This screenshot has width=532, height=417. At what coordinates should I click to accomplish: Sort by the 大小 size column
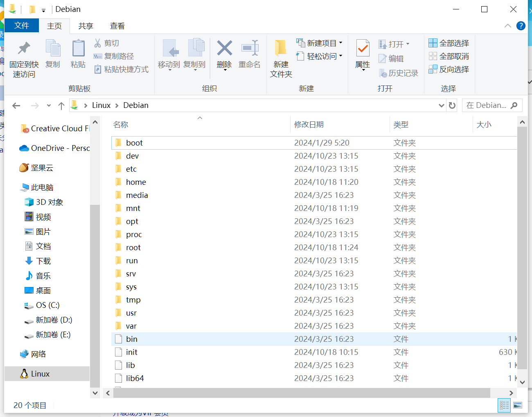494,125
